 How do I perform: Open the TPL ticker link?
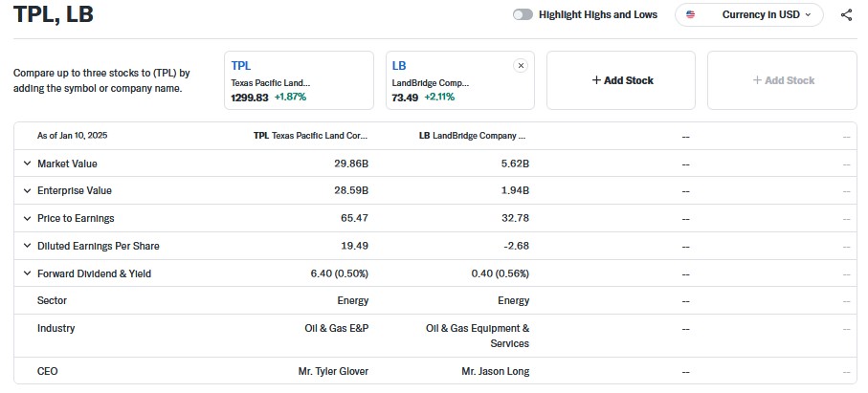[241, 66]
